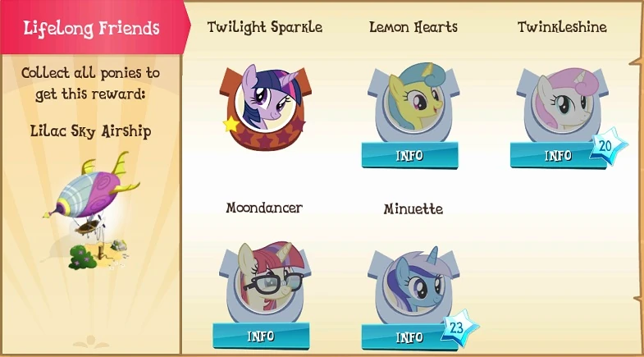Click the Lilac Sky Airship title text
The height and width of the screenshot is (357, 644).
91,131
